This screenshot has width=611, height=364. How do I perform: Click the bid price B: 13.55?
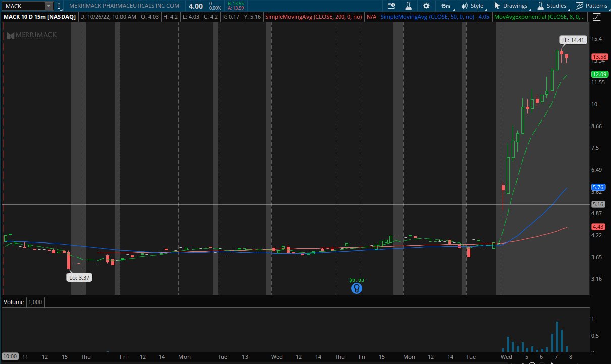236,4
